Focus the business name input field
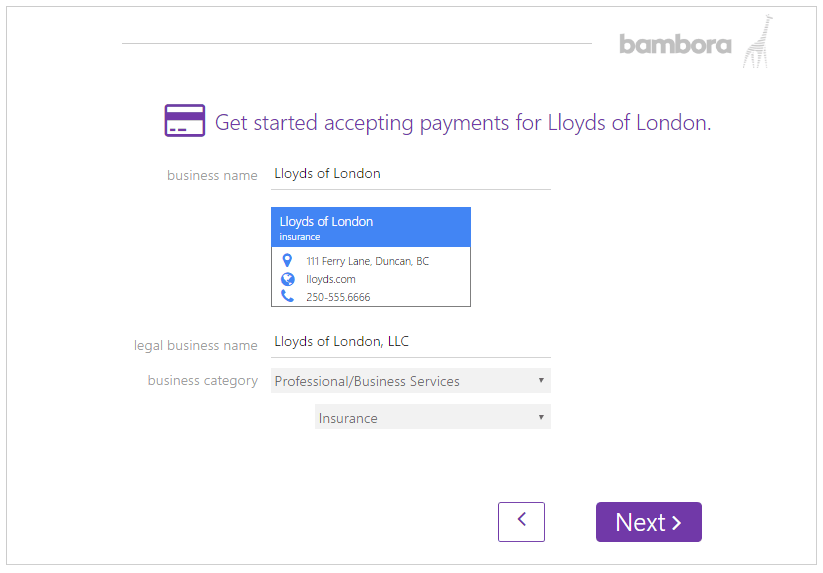Image resolution: width=823 pixels, height=573 pixels. [x=411, y=175]
